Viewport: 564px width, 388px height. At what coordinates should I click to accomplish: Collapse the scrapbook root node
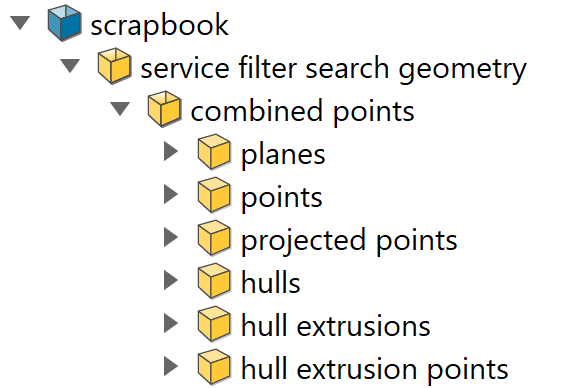coord(20,23)
